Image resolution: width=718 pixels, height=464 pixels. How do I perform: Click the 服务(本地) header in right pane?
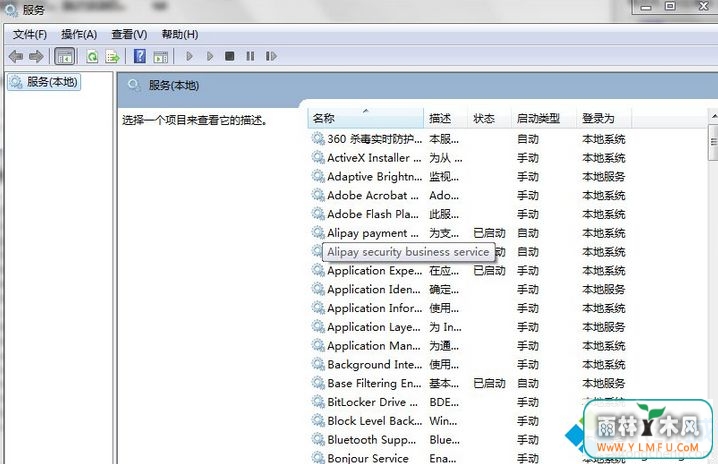click(x=174, y=85)
